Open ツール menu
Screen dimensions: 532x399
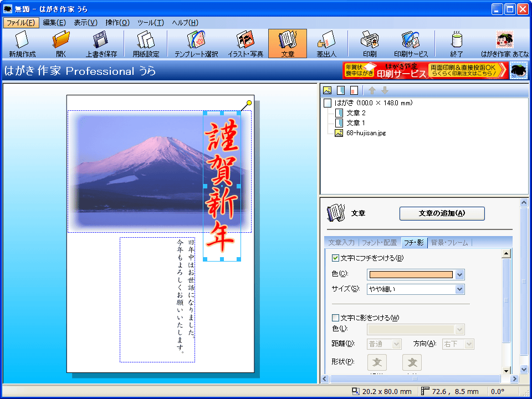(x=151, y=23)
